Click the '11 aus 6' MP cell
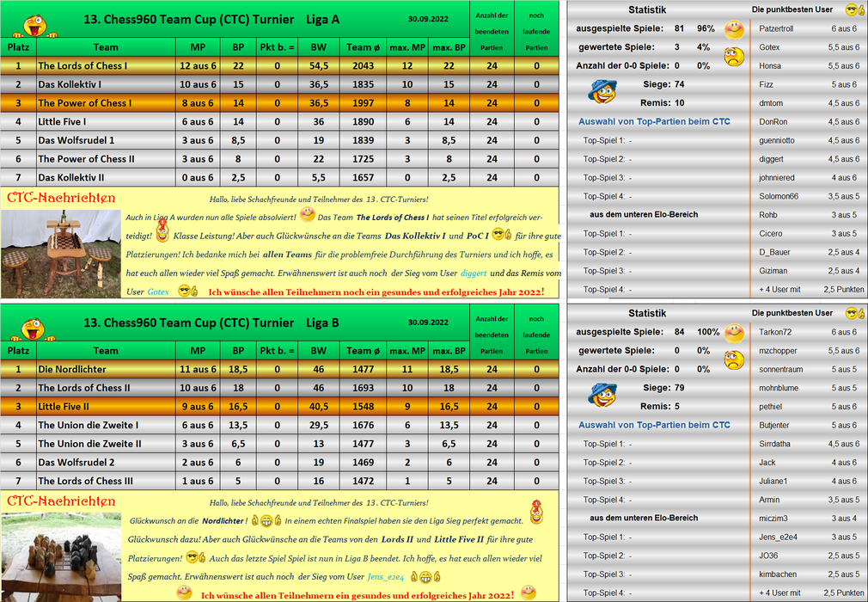The height and width of the screenshot is (602, 868). tap(198, 370)
